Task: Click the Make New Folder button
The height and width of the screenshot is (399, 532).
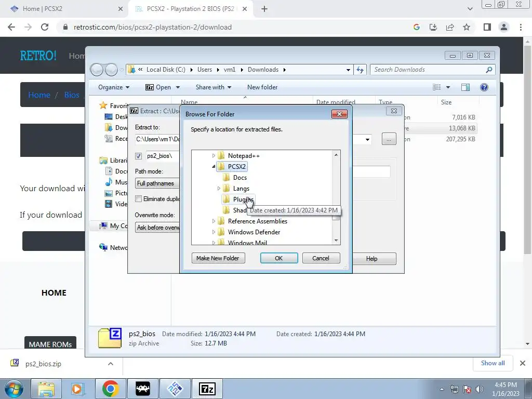Action: click(218, 258)
